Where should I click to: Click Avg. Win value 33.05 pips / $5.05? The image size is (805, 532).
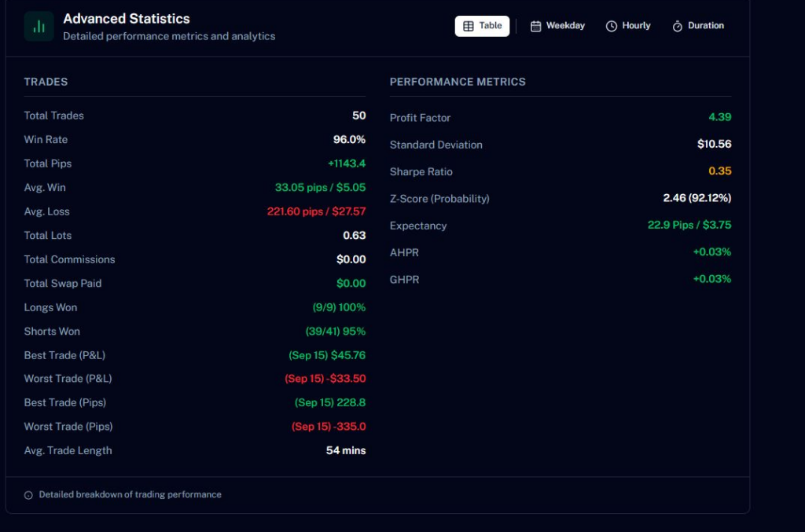point(321,188)
